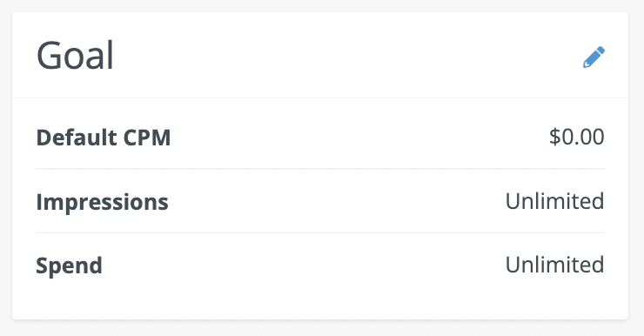Viewport: 644px width, 336px height.
Task: Select the $0.00 CPM value
Action: pos(577,137)
